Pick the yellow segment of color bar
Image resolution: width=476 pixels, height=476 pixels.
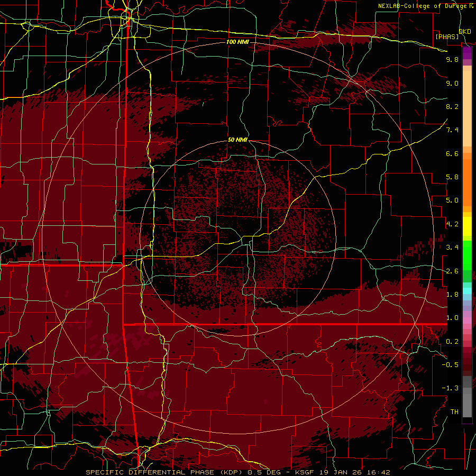pyautogui.click(x=467, y=226)
